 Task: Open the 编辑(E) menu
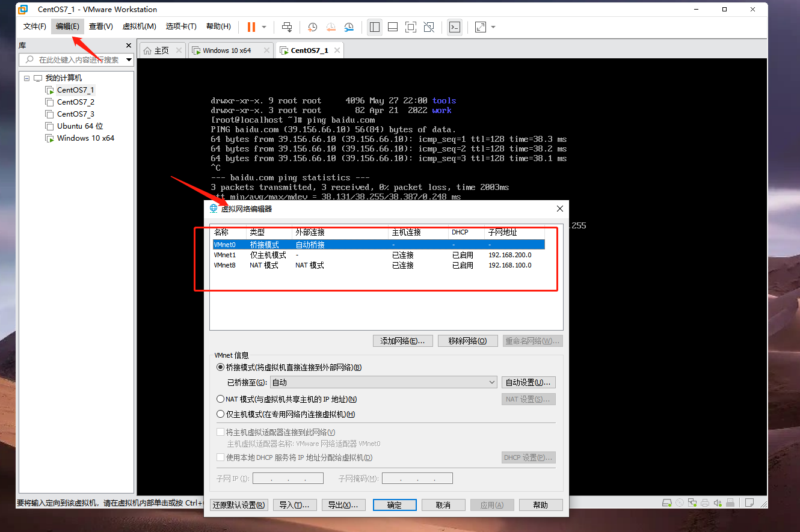click(x=67, y=26)
